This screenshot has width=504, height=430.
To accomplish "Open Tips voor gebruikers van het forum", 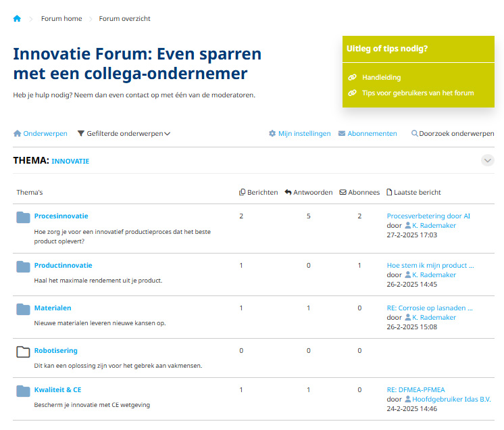I will [x=418, y=93].
